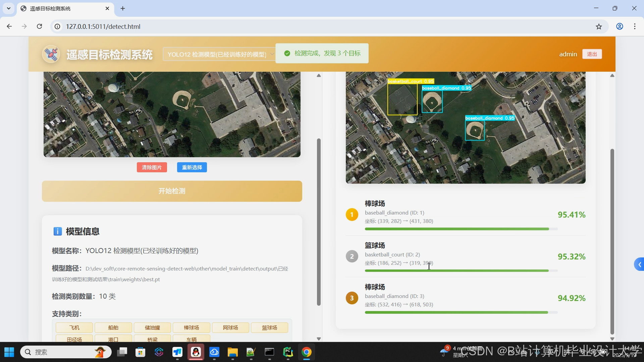
Task: Start detection with 开始检测 button
Action: (x=172, y=191)
